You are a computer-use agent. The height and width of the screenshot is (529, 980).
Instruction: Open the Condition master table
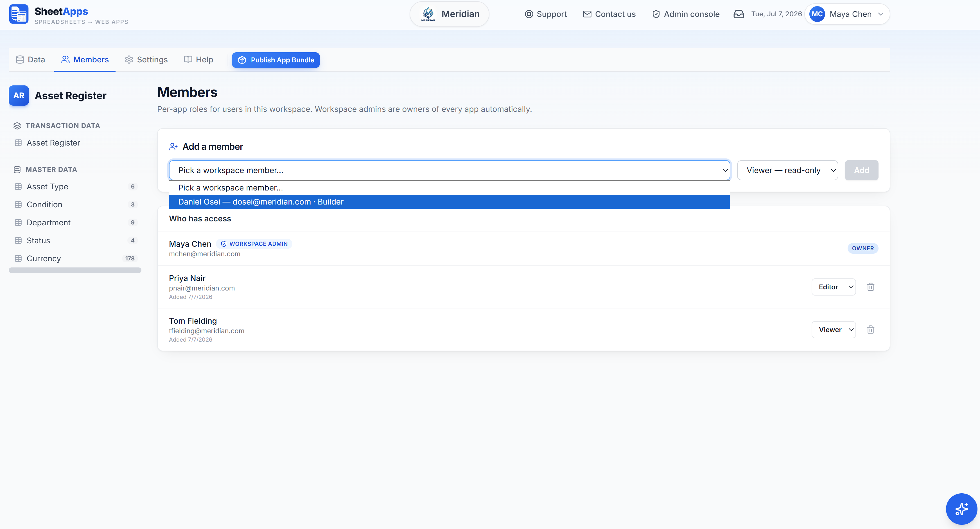[75, 205]
